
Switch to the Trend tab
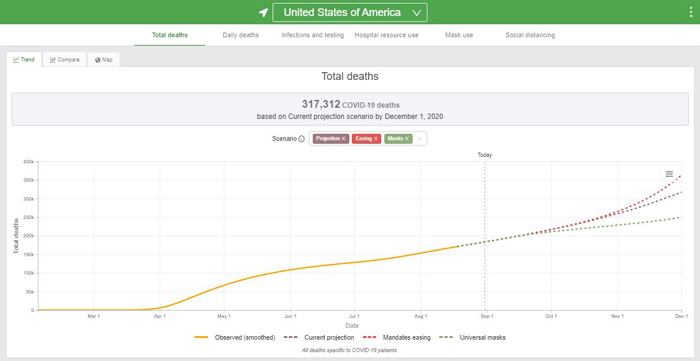coord(24,60)
